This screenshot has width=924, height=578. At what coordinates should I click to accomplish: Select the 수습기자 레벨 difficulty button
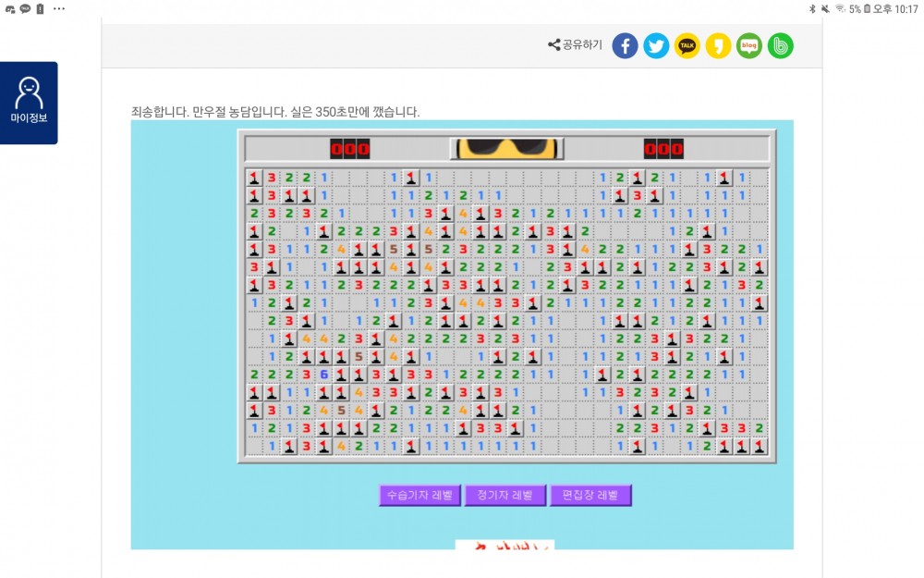(x=419, y=496)
